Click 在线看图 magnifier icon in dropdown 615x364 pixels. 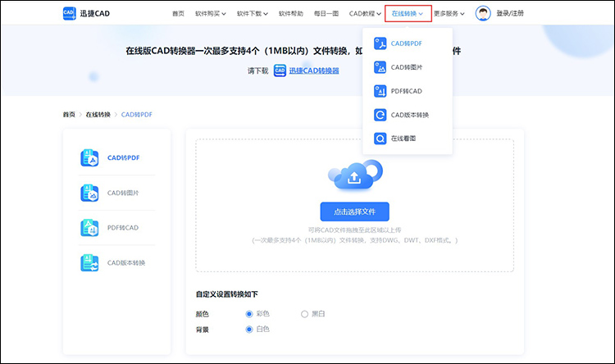pos(380,139)
